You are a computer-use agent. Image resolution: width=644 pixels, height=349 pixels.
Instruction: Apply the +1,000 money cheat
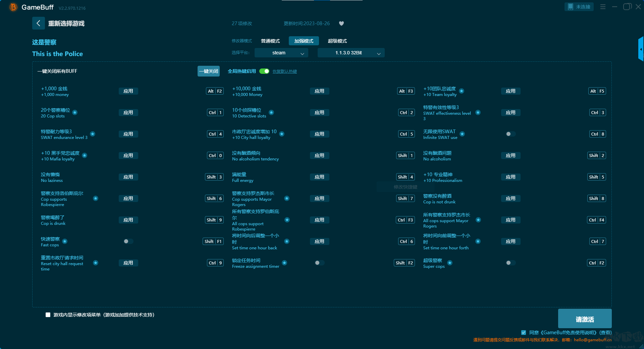128,91
